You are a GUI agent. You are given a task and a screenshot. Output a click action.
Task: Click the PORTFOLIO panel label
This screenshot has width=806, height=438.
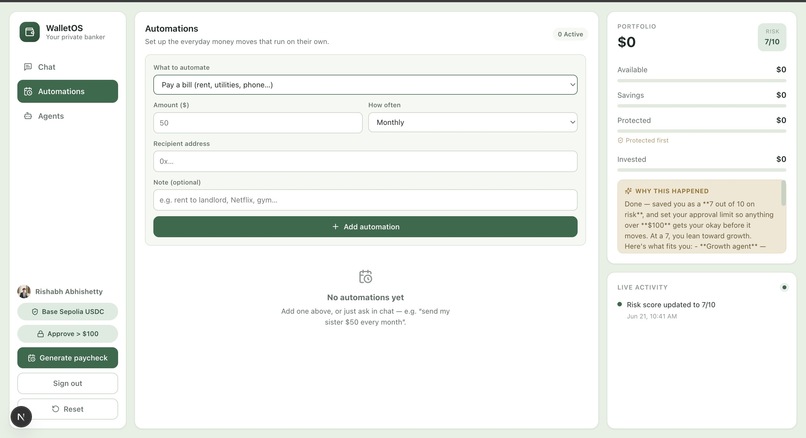637,27
